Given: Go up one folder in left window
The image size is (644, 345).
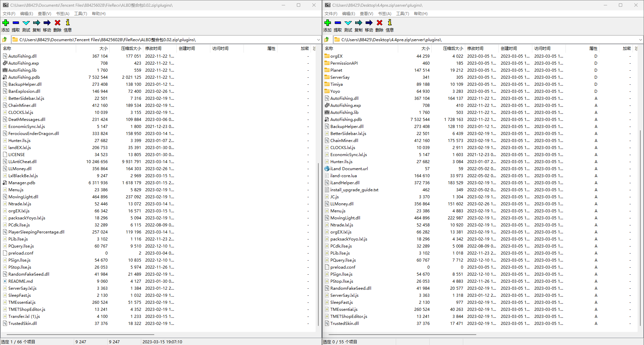Looking at the screenshot, I should point(5,40).
